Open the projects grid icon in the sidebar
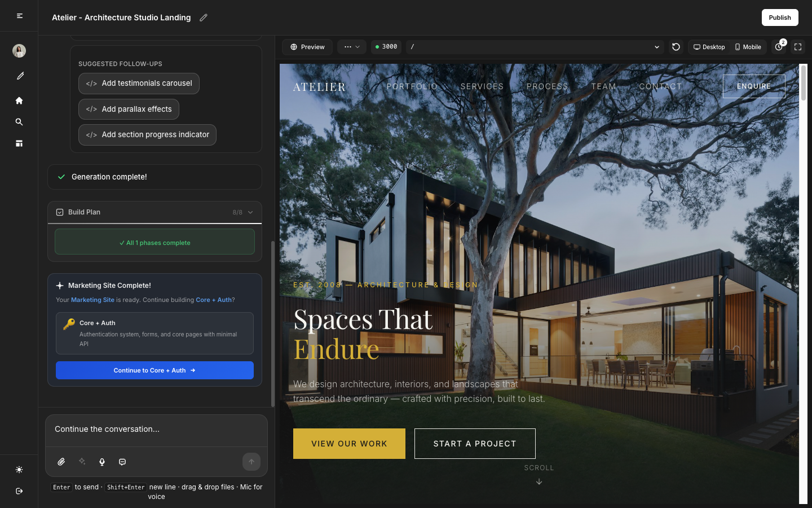 pyautogui.click(x=19, y=143)
